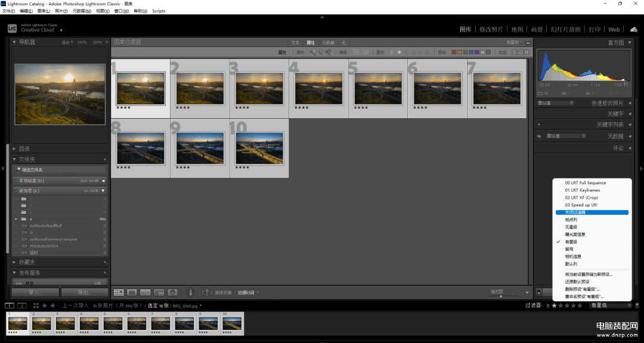This screenshot has height=343, width=644.
Task: Open compare view XY icon
Action: pos(145,292)
